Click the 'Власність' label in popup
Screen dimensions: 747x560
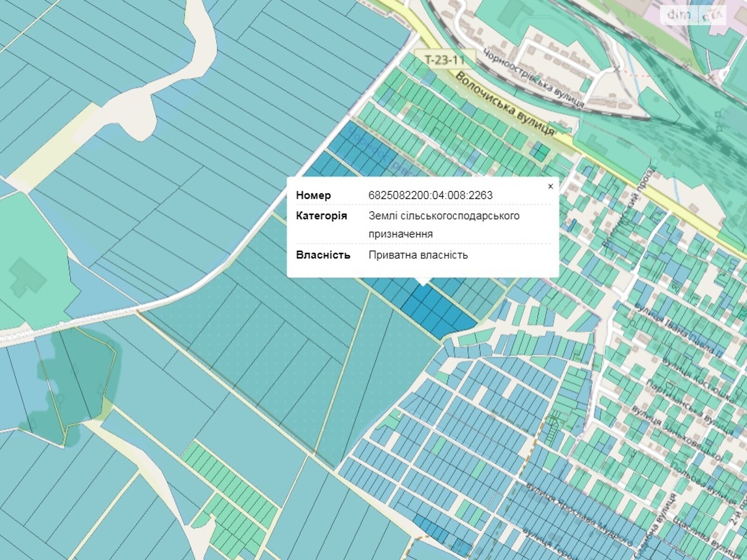point(323,255)
